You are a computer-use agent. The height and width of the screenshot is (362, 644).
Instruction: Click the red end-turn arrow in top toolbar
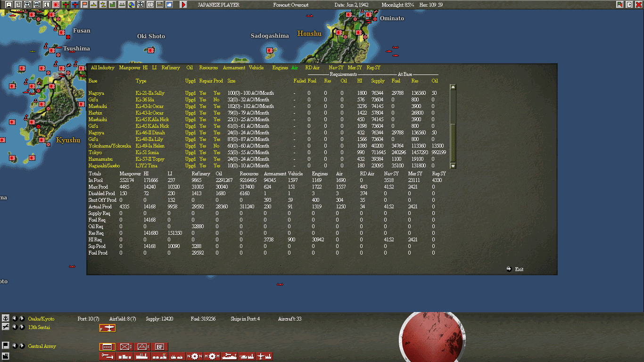[x=183, y=5]
